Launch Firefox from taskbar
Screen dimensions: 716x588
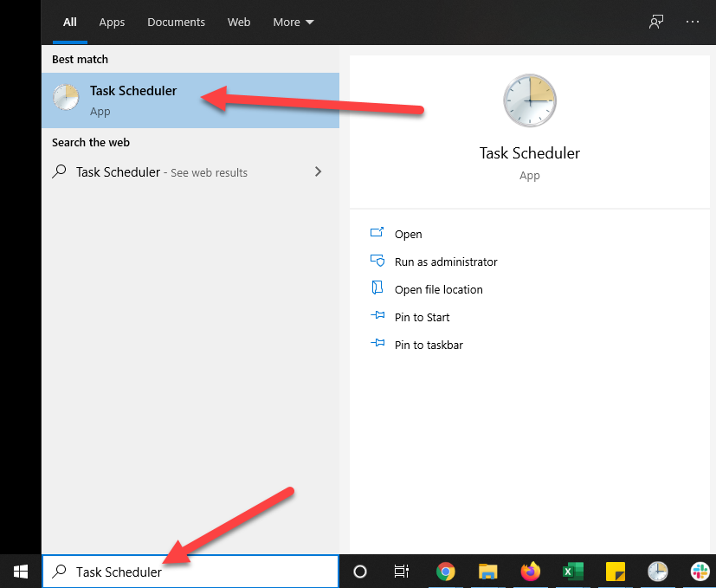point(530,571)
